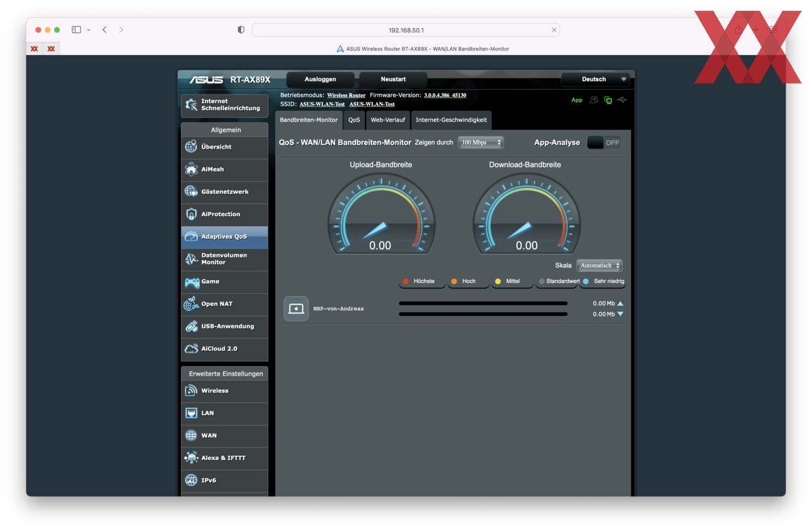Open the Web-Verlauf tab
Image resolution: width=812 pixels, height=531 pixels.
[388, 120]
